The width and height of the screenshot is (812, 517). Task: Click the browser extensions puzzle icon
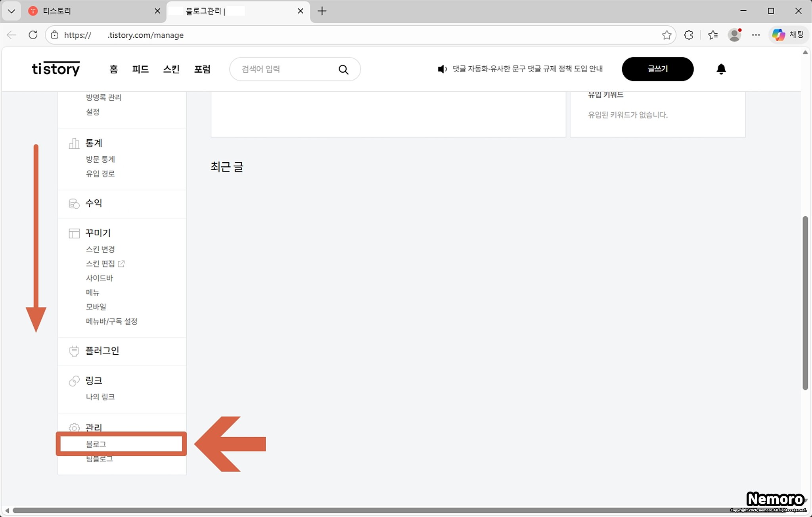(689, 35)
